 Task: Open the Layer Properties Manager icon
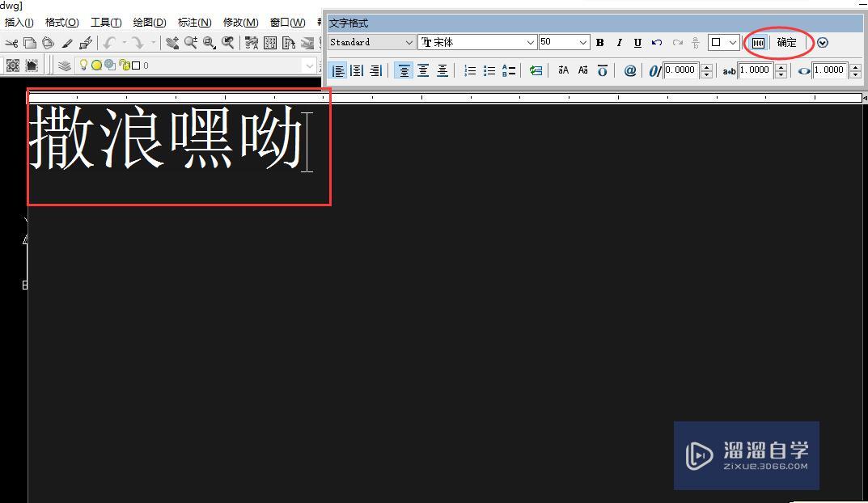point(65,66)
